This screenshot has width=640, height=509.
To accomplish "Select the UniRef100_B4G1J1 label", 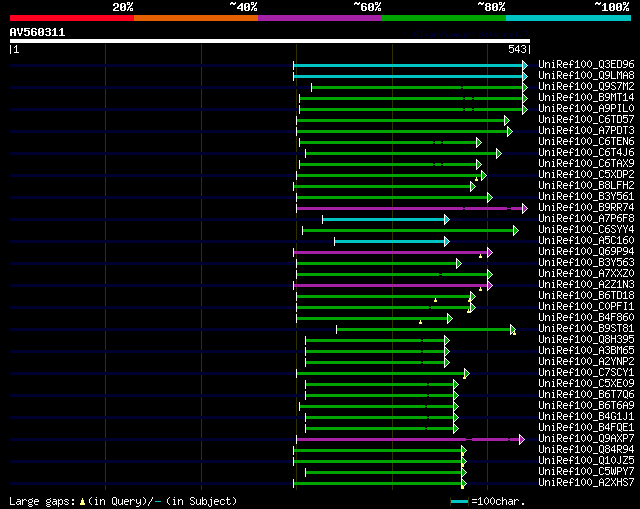I will coord(586,417).
